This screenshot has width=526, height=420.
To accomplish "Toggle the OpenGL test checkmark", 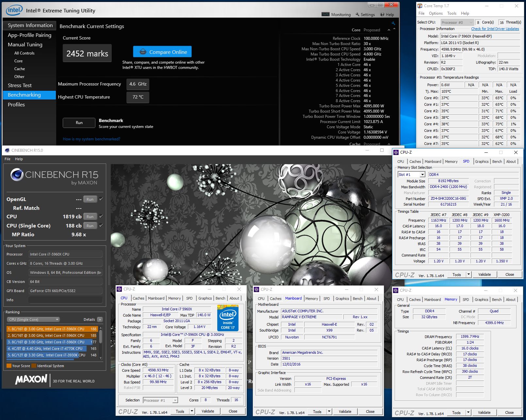I will pos(101,199).
